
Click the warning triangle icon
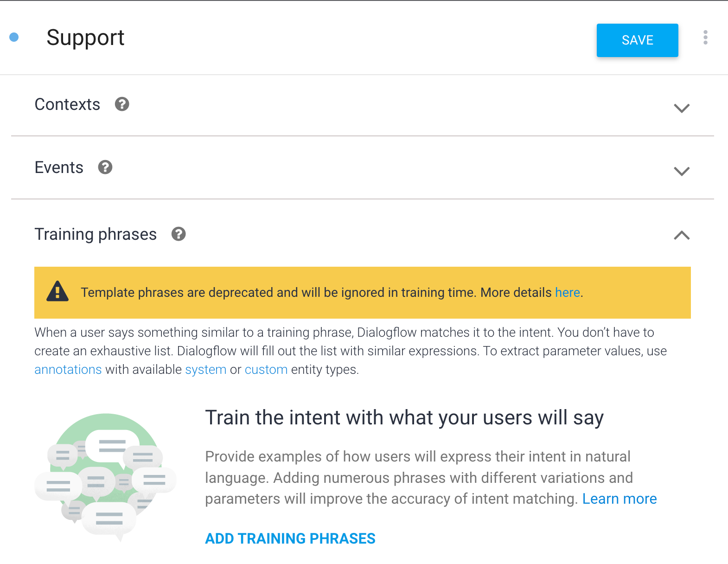(x=57, y=291)
